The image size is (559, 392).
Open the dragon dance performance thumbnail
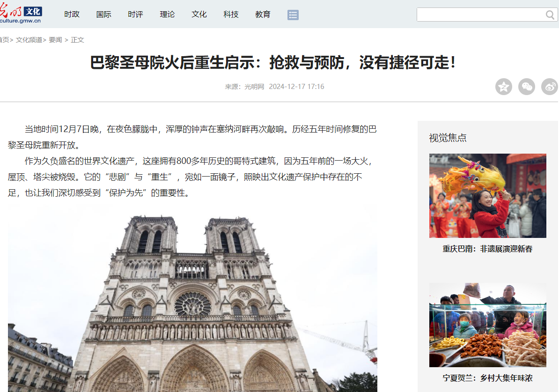pyautogui.click(x=487, y=196)
